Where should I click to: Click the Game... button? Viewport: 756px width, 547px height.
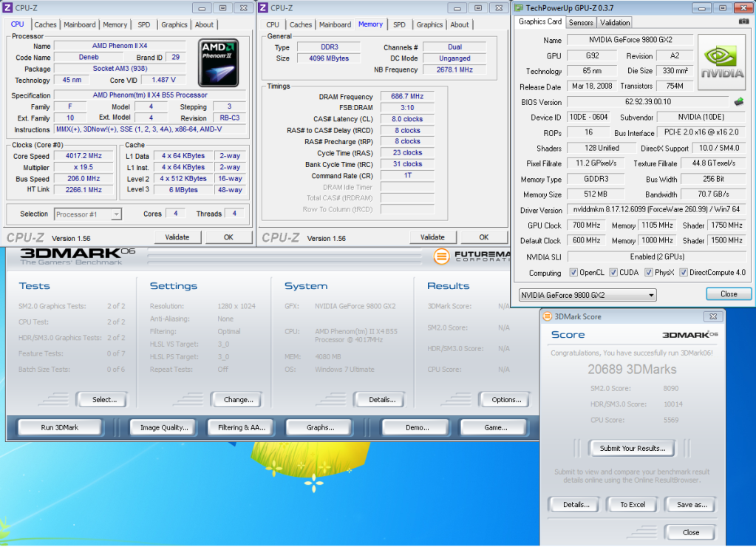pos(495,427)
